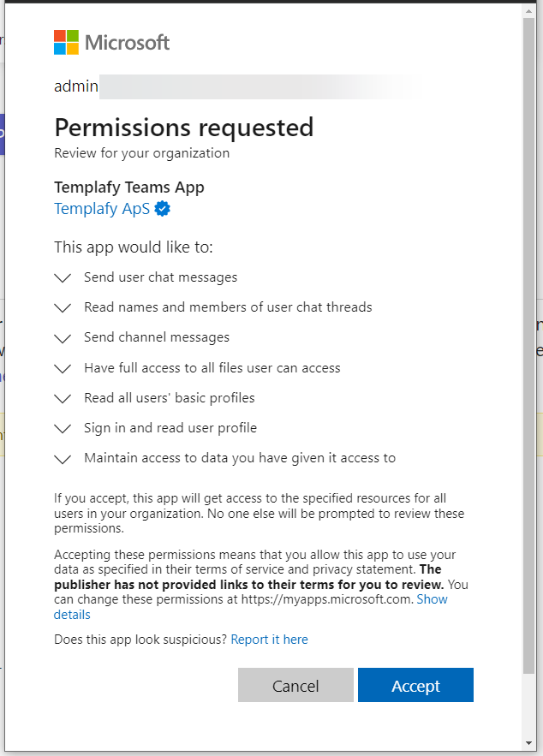Click the admin account name at top

point(76,86)
